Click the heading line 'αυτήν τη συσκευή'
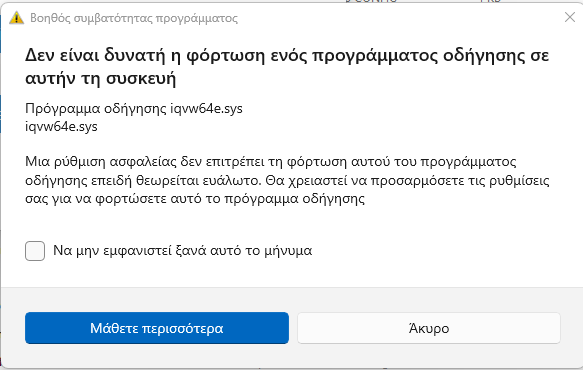The height and width of the screenshot is (370, 583). tap(100, 78)
